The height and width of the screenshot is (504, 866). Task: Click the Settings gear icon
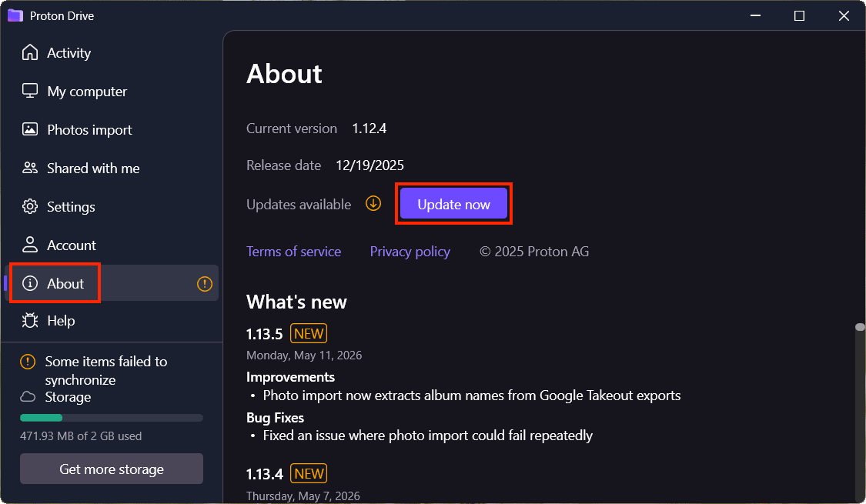tap(30, 206)
